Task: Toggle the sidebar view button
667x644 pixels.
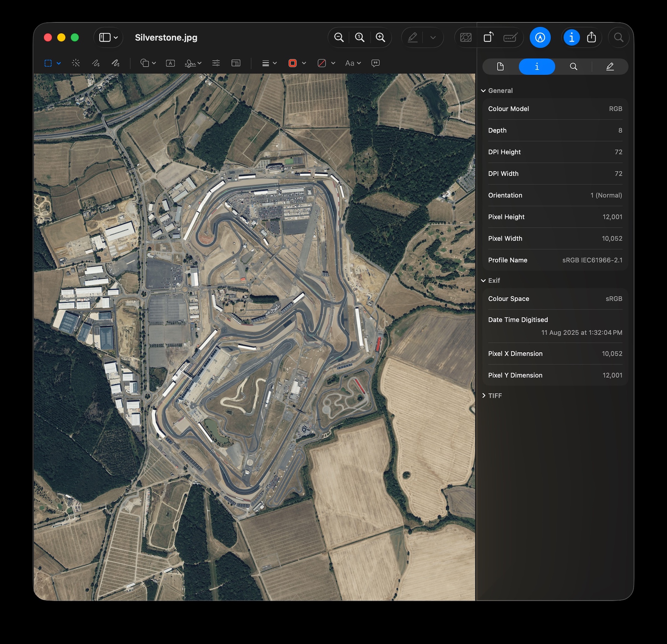Action: click(105, 37)
